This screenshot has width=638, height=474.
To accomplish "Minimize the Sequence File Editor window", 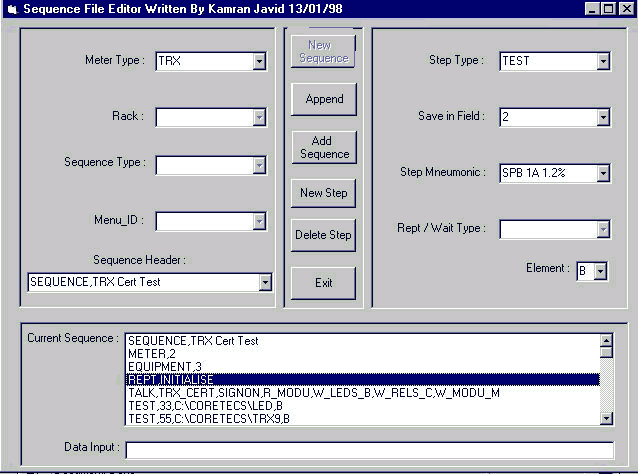I will pyautogui.click(x=592, y=9).
